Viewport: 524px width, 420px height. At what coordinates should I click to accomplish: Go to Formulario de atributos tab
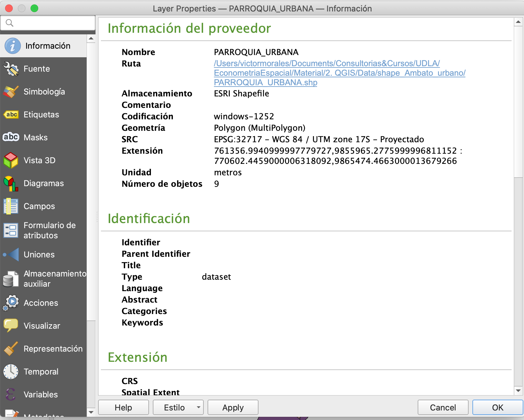click(49, 230)
